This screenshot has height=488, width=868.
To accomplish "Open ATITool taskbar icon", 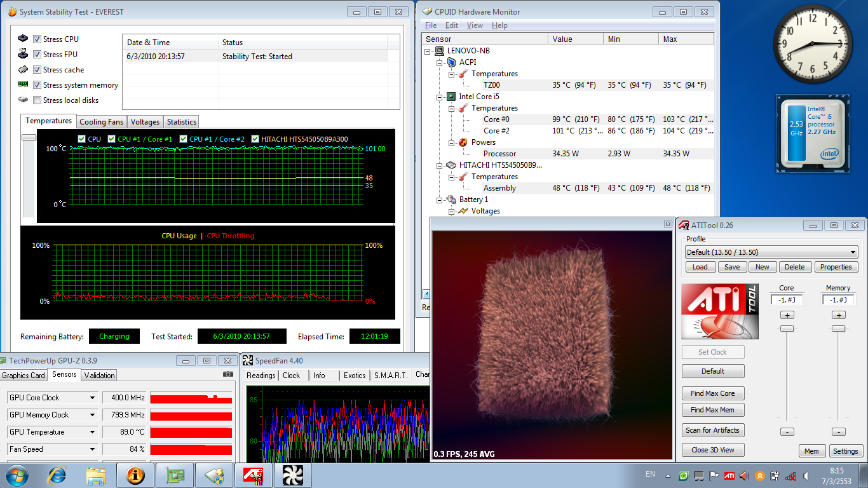I will (253, 475).
